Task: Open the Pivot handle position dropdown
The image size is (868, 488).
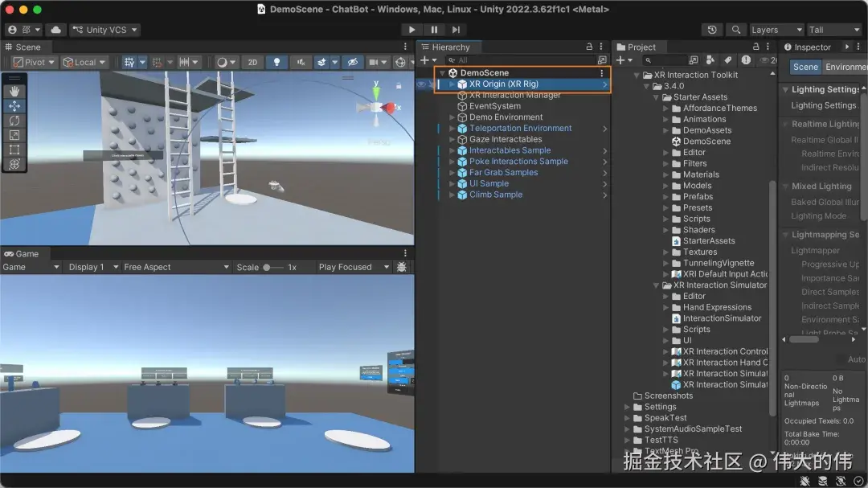Action: coord(35,62)
